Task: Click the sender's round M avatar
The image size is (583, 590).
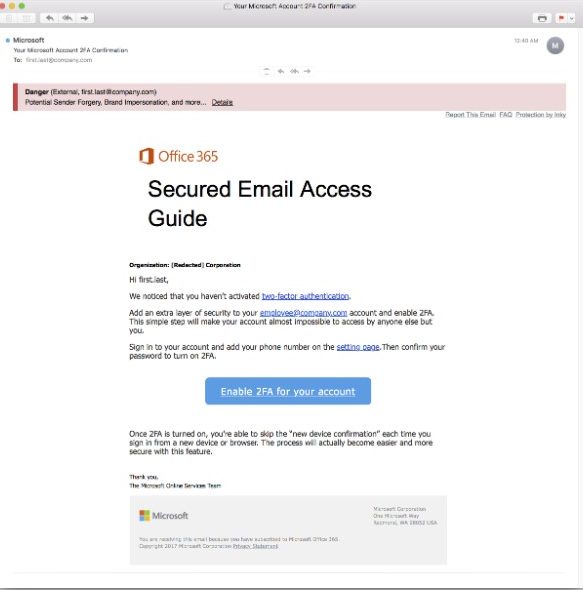Action: pyautogui.click(x=555, y=46)
